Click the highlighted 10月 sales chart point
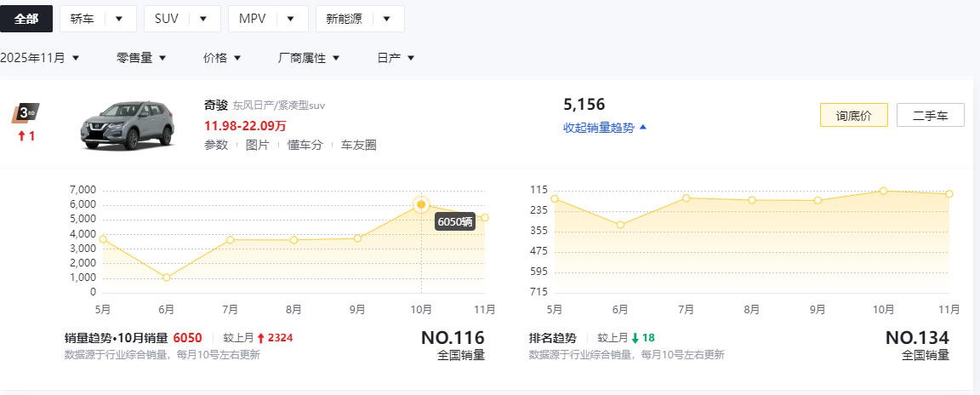980x395 pixels. click(x=421, y=204)
